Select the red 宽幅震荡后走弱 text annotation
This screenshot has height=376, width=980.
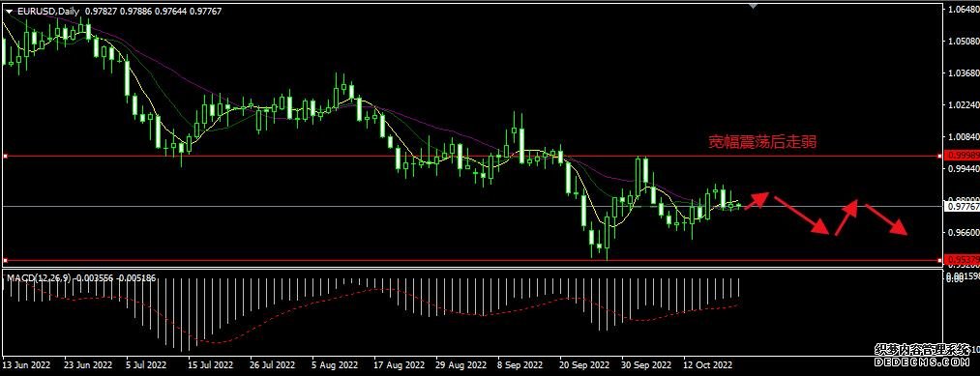click(762, 142)
